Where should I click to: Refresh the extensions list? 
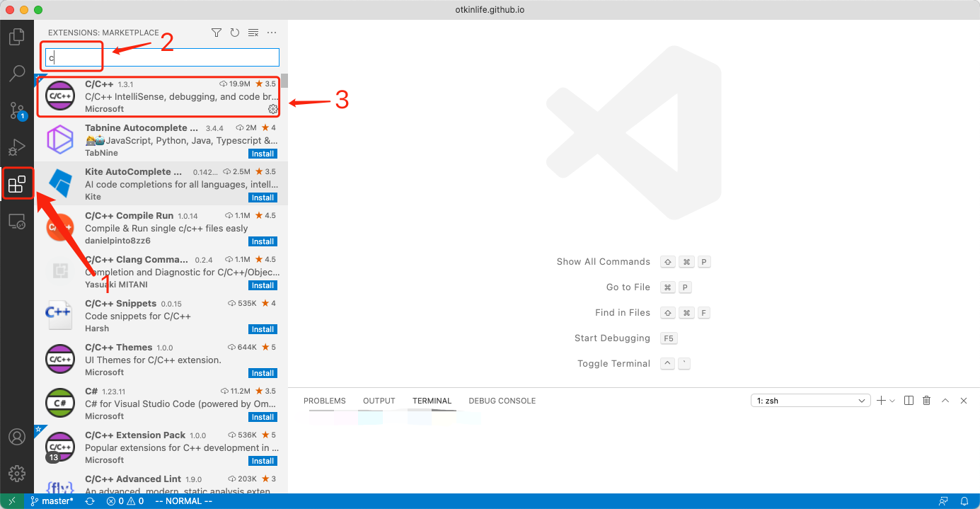click(235, 33)
